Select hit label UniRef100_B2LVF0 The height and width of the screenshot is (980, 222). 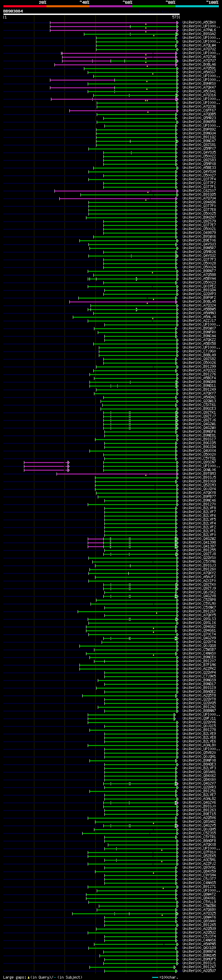[199, 535]
